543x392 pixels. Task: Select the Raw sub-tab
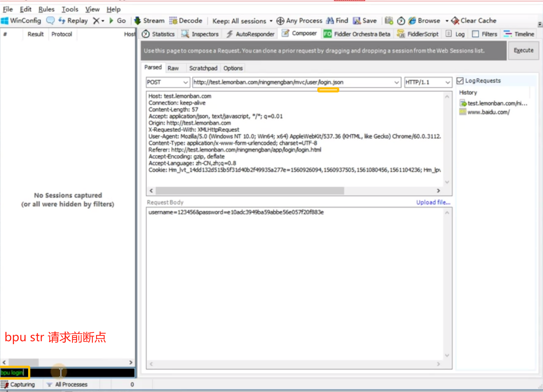coord(173,68)
